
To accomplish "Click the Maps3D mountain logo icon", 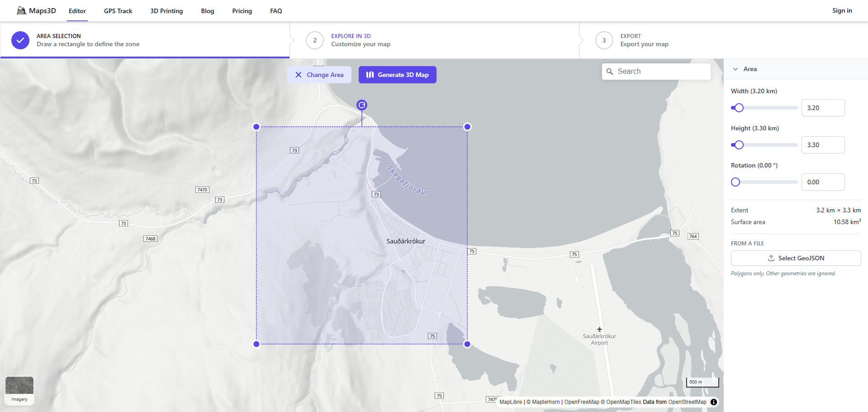I will click(21, 10).
